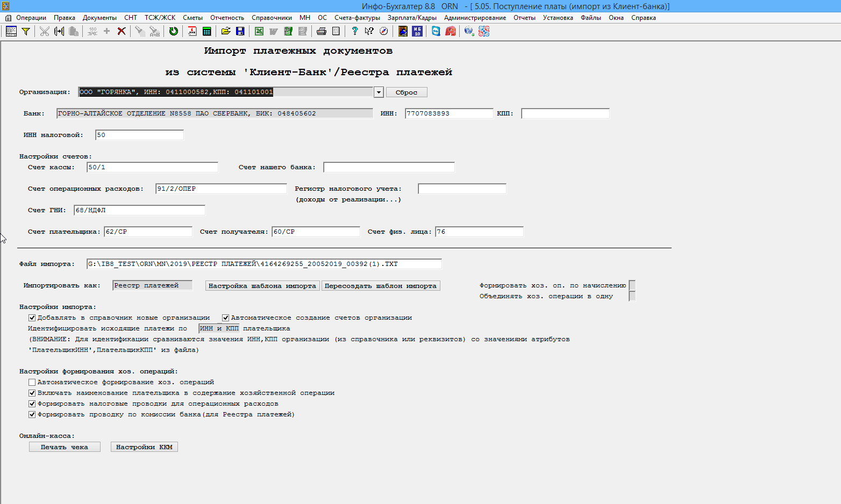Click the 'Счет кассы' field

click(152, 167)
